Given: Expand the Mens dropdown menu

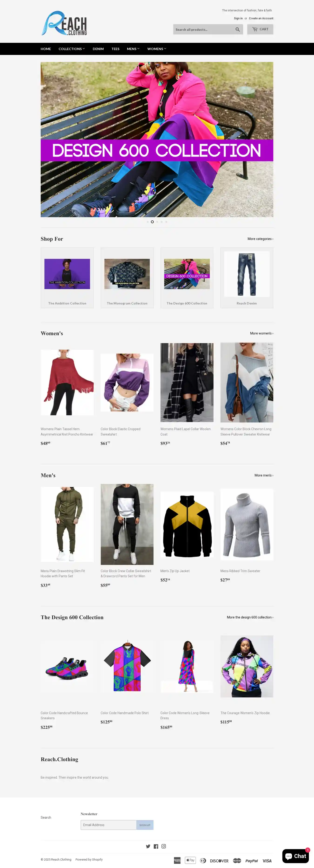Looking at the screenshot, I should click(x=133, y=49).
